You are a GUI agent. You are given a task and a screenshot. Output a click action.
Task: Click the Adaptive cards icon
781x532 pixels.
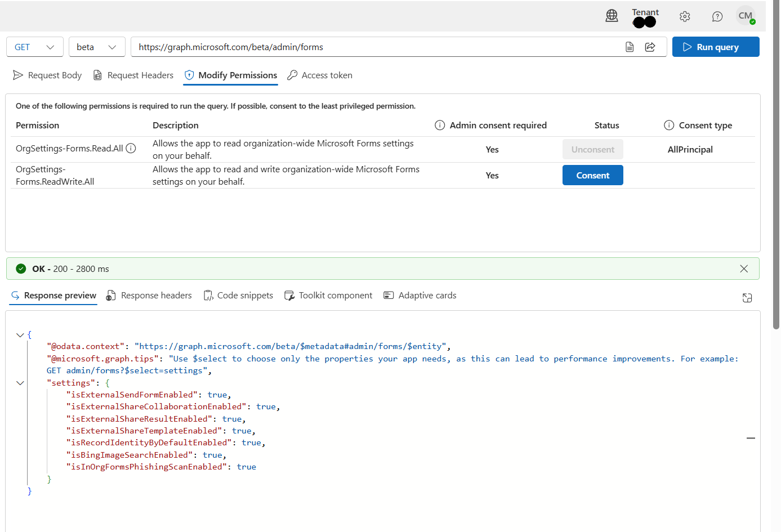[389, 295]
